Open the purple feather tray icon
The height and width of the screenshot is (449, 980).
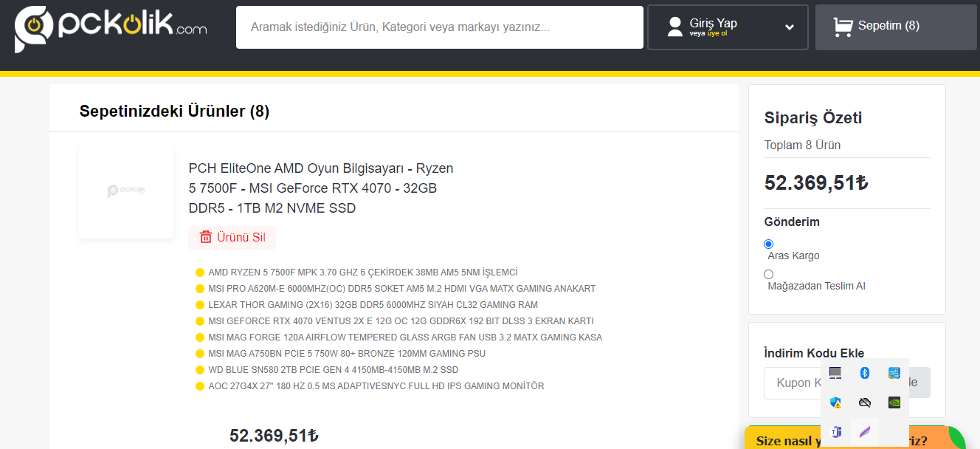[865, 432]
